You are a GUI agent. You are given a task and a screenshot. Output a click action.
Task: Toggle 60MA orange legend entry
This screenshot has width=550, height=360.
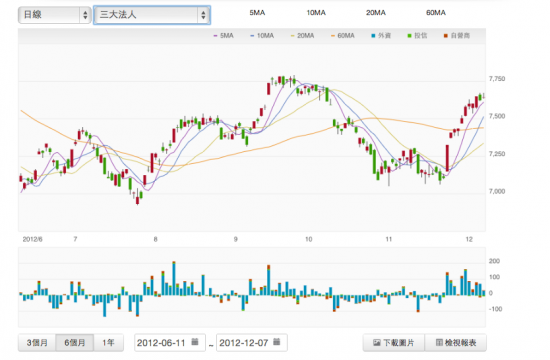[343, 35]
